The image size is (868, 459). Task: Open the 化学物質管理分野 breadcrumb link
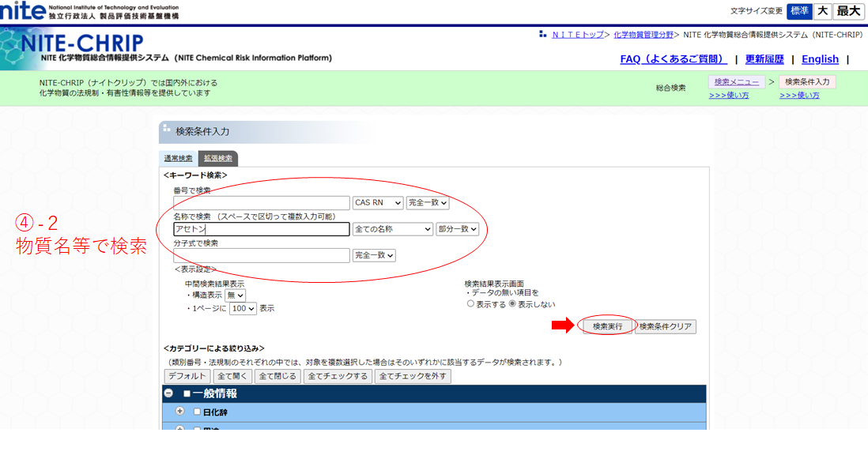pyautogui.click(x=643, y=34)
